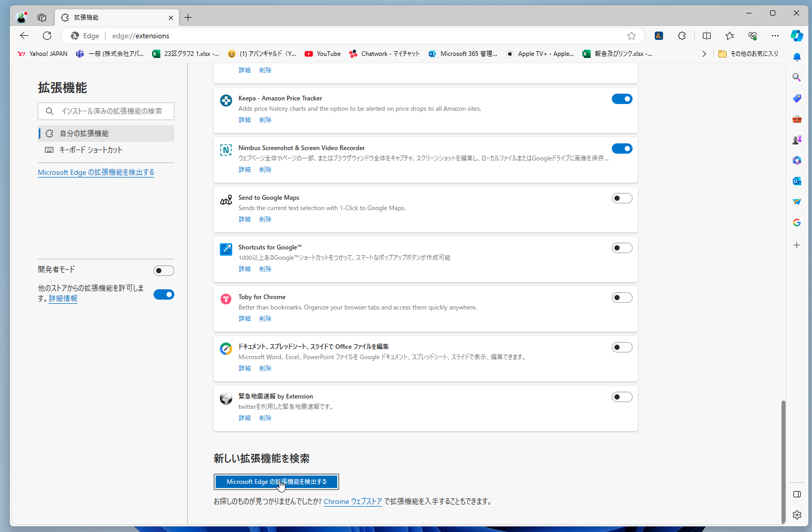Viewport: 812px width, 532px height.
Task: Open the Shopping tag icon in the sidebar
Action: (797, 98)
